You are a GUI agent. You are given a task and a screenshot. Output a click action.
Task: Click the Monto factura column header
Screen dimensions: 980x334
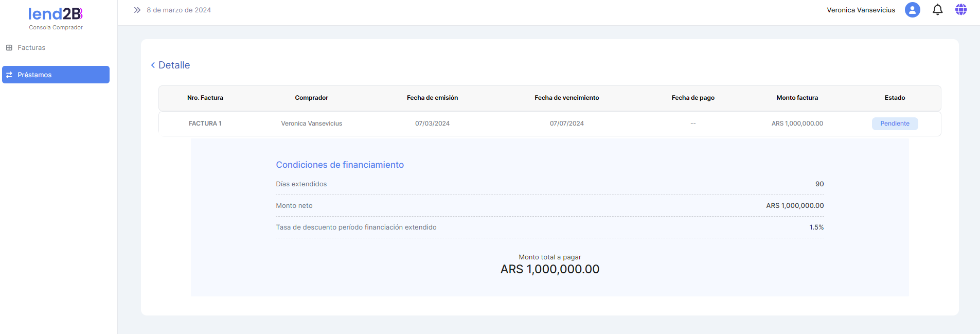[x=797, y=98]
